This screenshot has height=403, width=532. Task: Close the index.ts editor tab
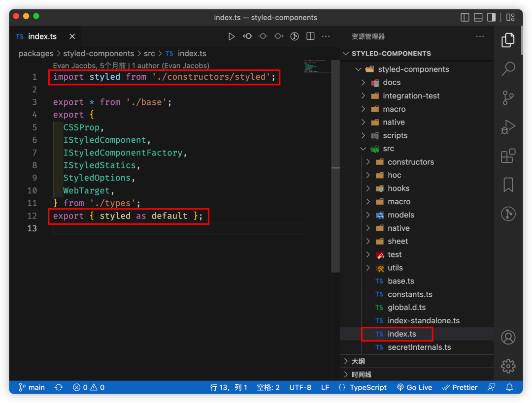pos(72,36)
